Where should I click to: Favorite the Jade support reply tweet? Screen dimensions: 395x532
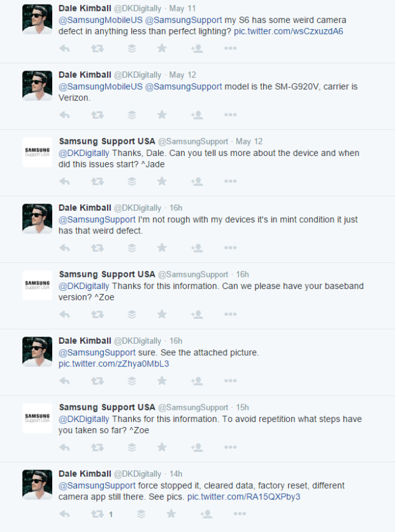click(x=162, y=181)
